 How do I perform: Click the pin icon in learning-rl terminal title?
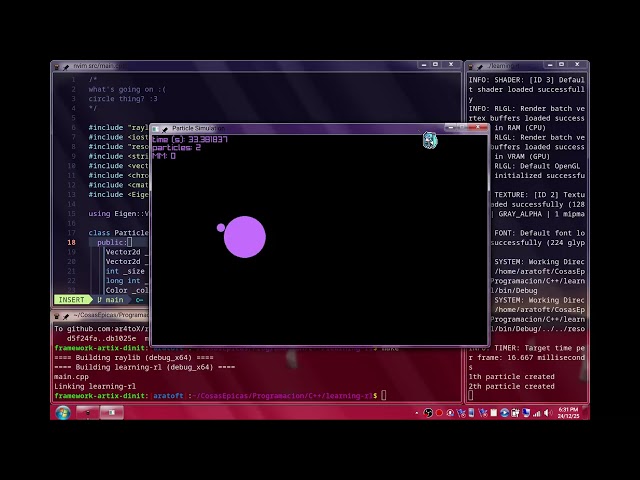point(480,66)
